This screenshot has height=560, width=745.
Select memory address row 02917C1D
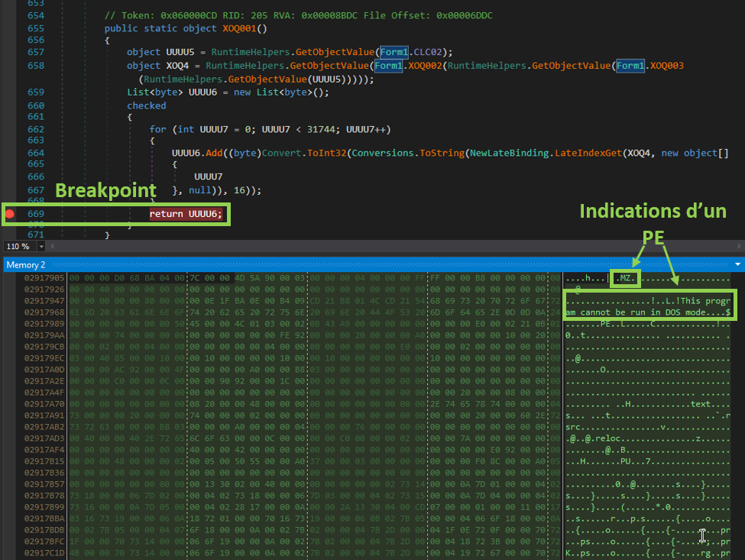pos(44,553)
